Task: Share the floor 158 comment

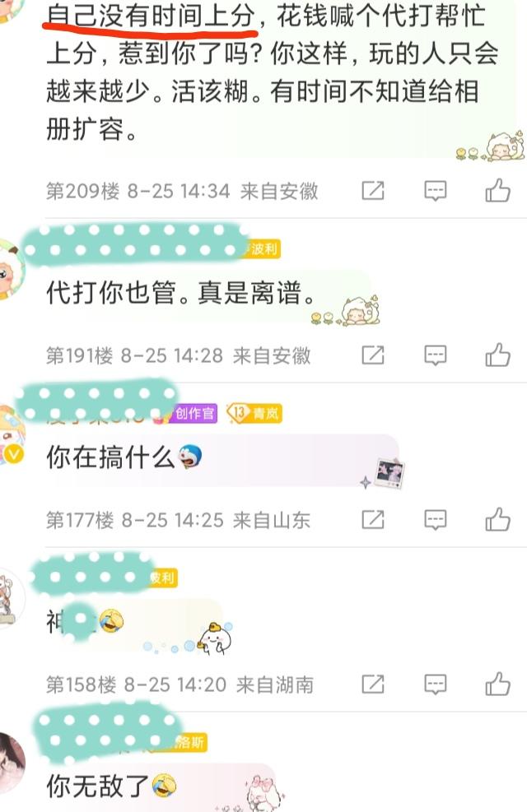Action: pos(372,684)
